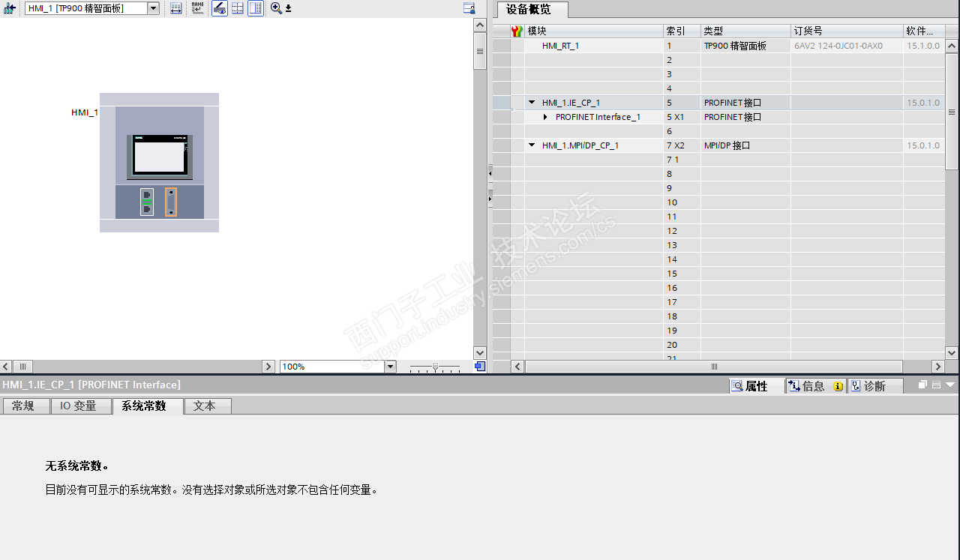The width and height of the screenshot is (960, 560).
Task: Click the yellow info indicator icon
Action: tap(838, 386)
